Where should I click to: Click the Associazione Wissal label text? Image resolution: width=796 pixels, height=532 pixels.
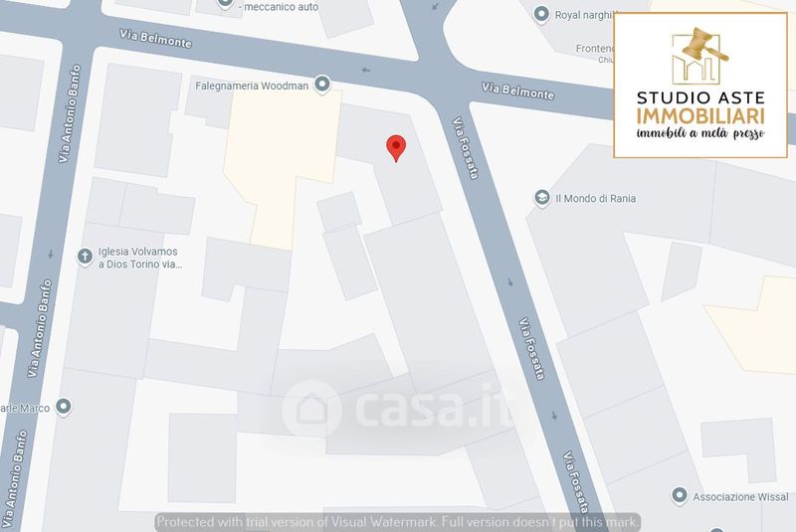[x=740, y=497]
